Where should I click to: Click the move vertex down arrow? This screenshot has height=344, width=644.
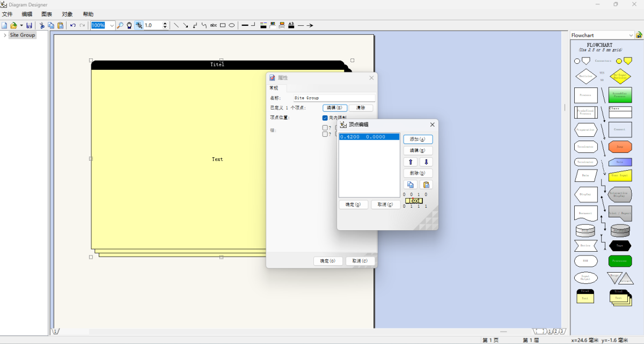[x=426, y=162]
